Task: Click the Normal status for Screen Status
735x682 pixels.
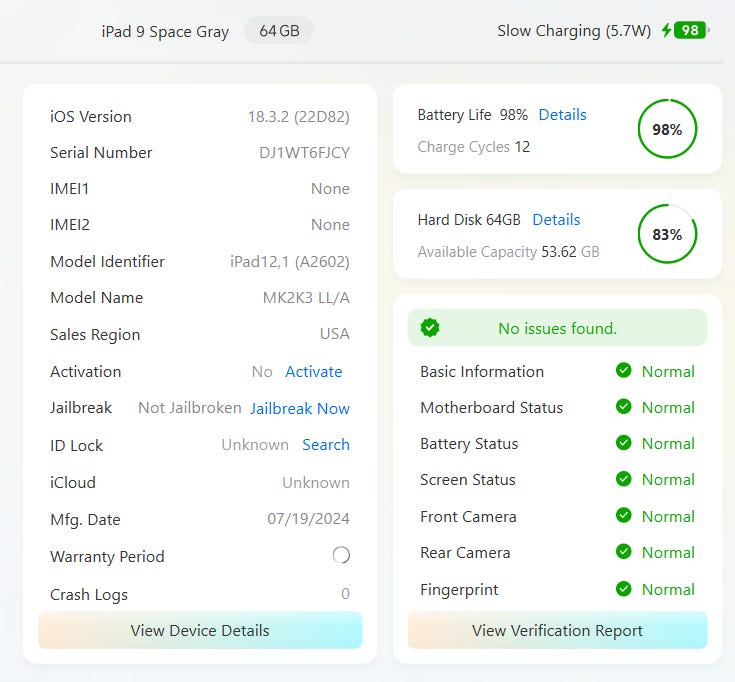Action: point(668,480)
